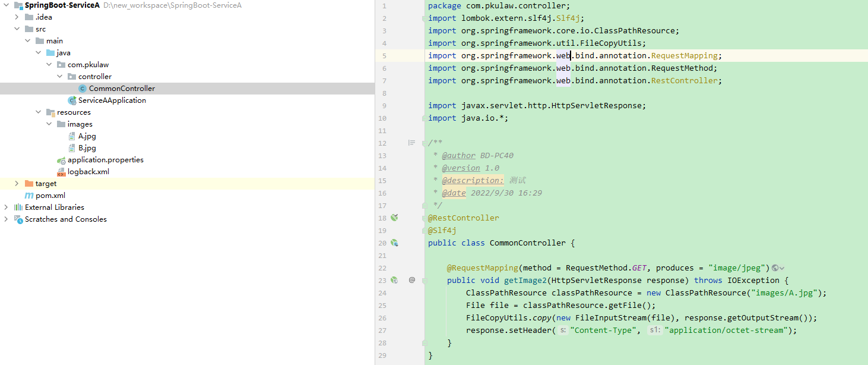The width and height of the screenshot is (868, 365).
Task: Collapse the resources folder
Action: click(39, 112)
